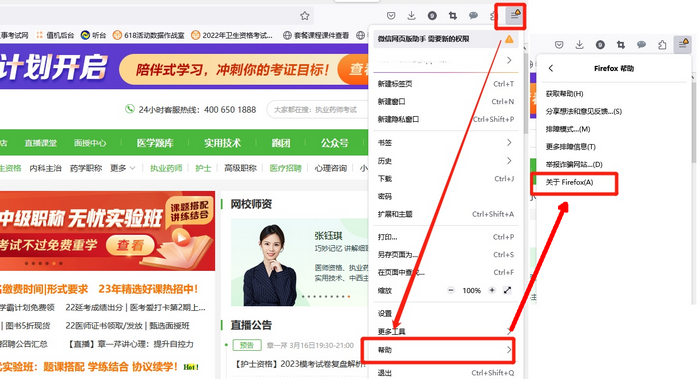Open the 2022年卫生资格考试 bookmark
Image resolution: width=700 pixels, height=379 pixels.
click(x=232, y=35)
